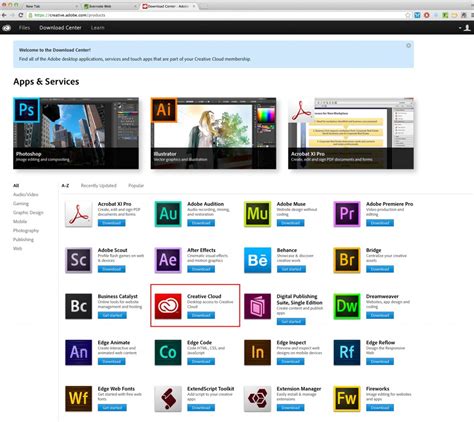Select the All category filter
Image resolution: width=474 pixels, height=422 pixels.
(16, 185)
